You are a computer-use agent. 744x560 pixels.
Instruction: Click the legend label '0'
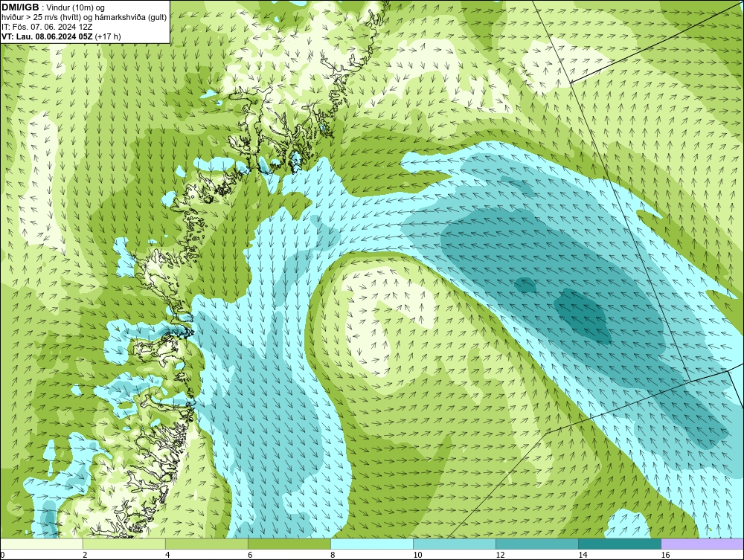2,555
